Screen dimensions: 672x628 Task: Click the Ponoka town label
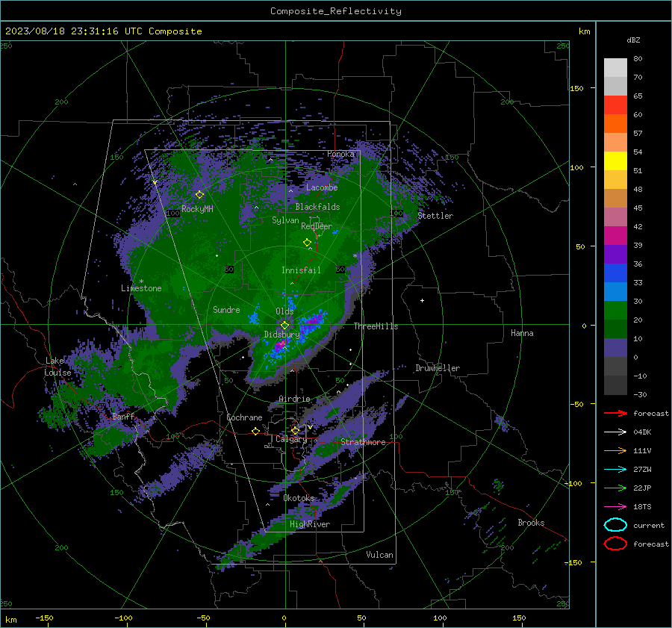[340, 154]
